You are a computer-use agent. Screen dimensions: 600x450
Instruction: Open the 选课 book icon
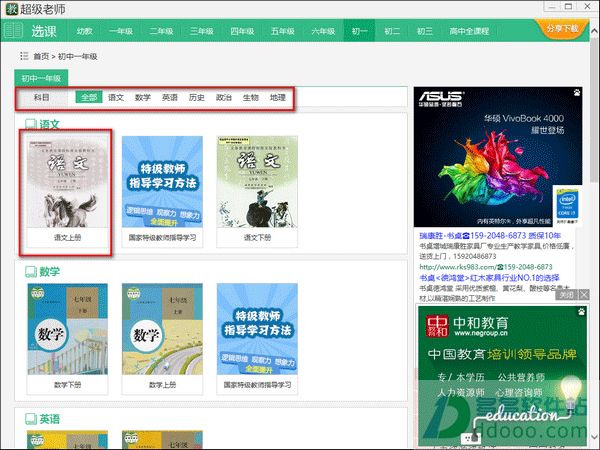(x=13, y=31)
